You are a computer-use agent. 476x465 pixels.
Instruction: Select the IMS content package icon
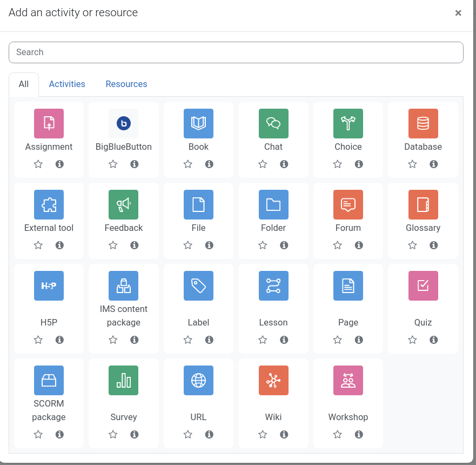(124, 285)
